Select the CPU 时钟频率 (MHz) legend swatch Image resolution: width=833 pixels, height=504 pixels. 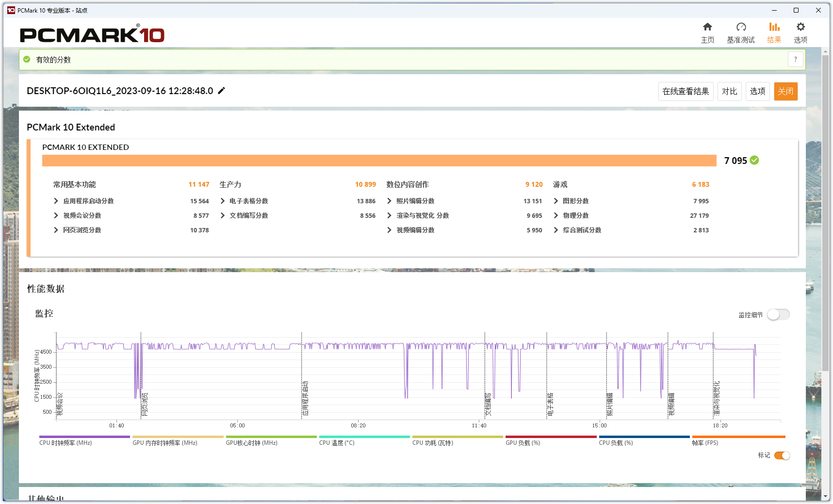tap(84, 437)
